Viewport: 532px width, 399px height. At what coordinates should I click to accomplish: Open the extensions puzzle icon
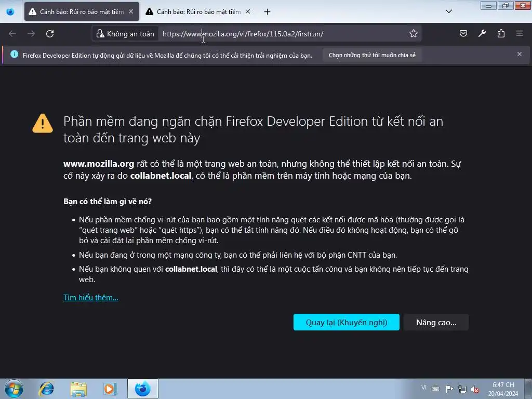(x=501, y=33)
